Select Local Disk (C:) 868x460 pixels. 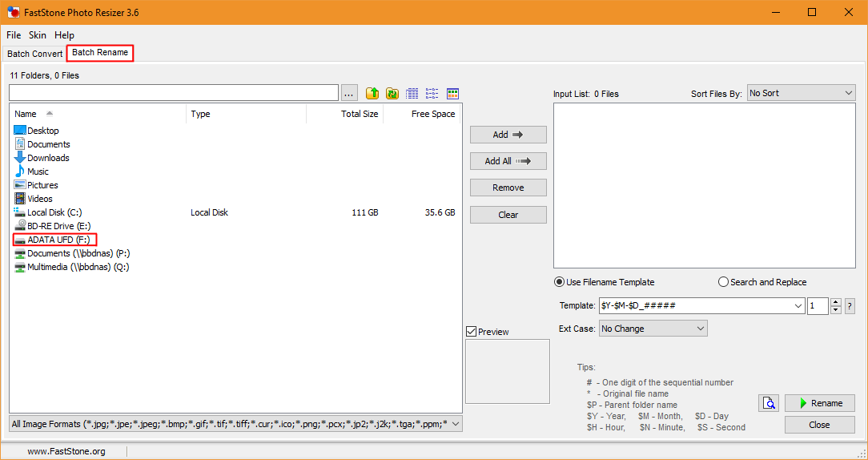click(48, 212)
